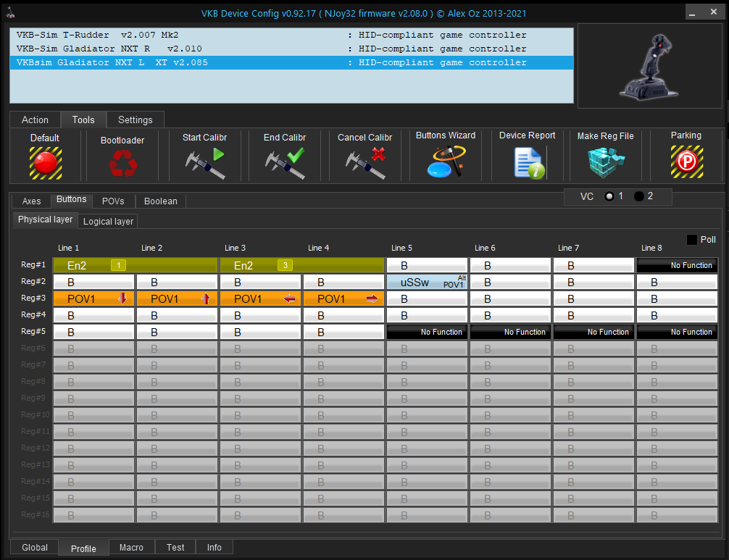Open the Bootloader recycle icon

tap(122, 164)
